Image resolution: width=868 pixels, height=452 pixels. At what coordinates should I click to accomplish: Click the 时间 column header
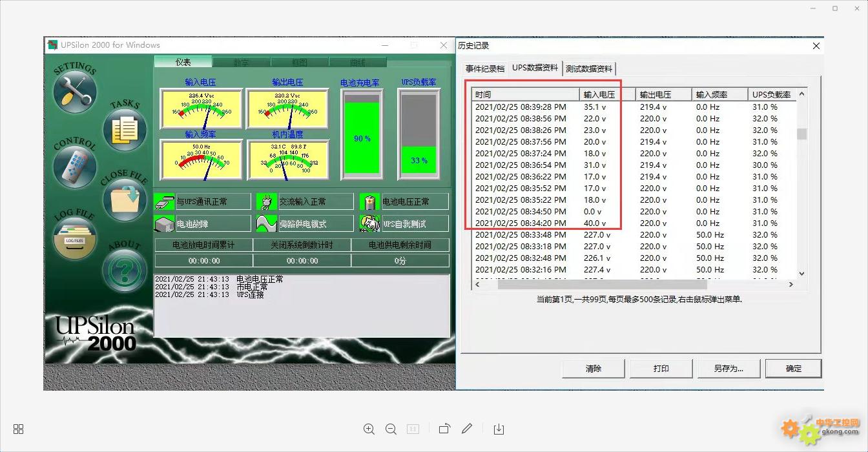[x=526, y=94]
